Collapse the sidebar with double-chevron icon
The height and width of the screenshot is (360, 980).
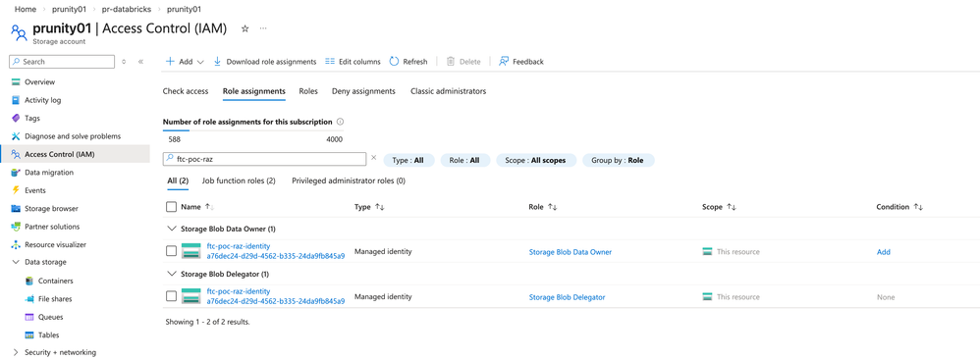140,61
